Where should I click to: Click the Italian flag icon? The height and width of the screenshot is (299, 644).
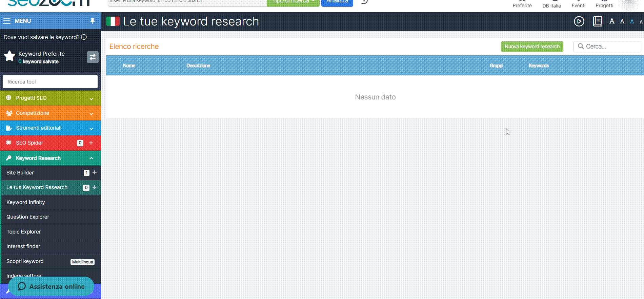[x=113, y=21]
